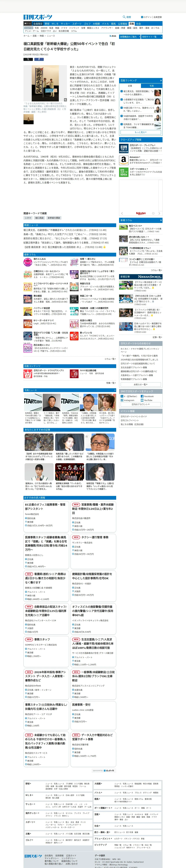Open the ドラマGP icon
Image resolution: width=186 pixels, height=868 pixels.
28,373
